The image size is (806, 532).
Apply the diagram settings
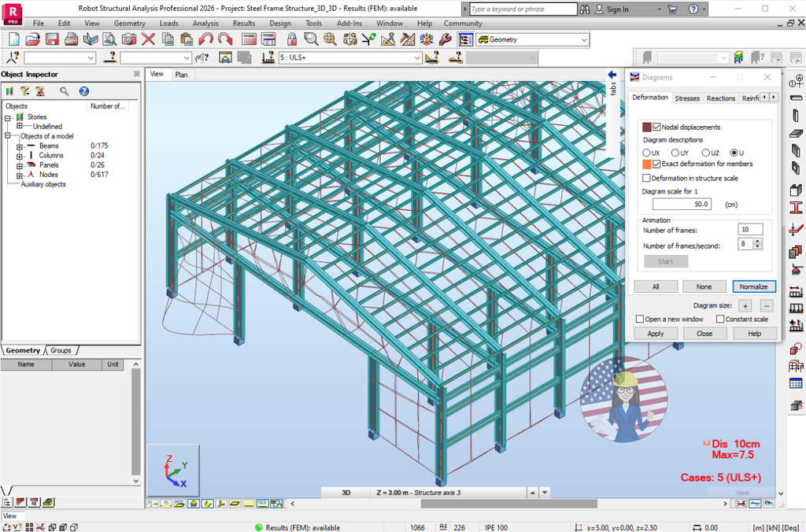point(656,333)
